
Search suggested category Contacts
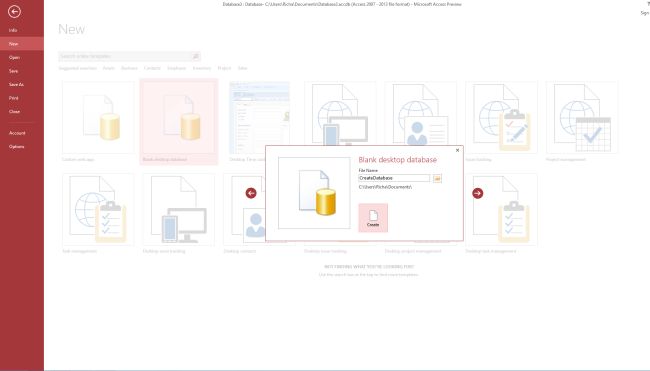point(152,68)
